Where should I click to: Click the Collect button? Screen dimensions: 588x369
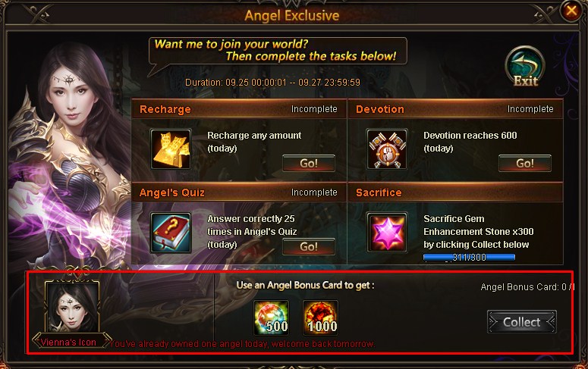[x=522, y=322]
